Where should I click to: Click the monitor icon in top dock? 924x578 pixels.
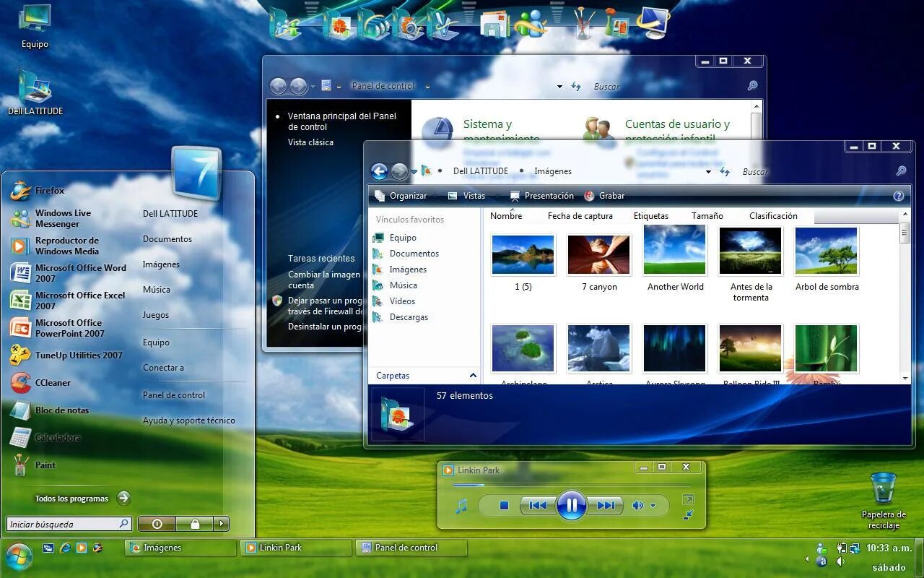[x=654, y=22]
